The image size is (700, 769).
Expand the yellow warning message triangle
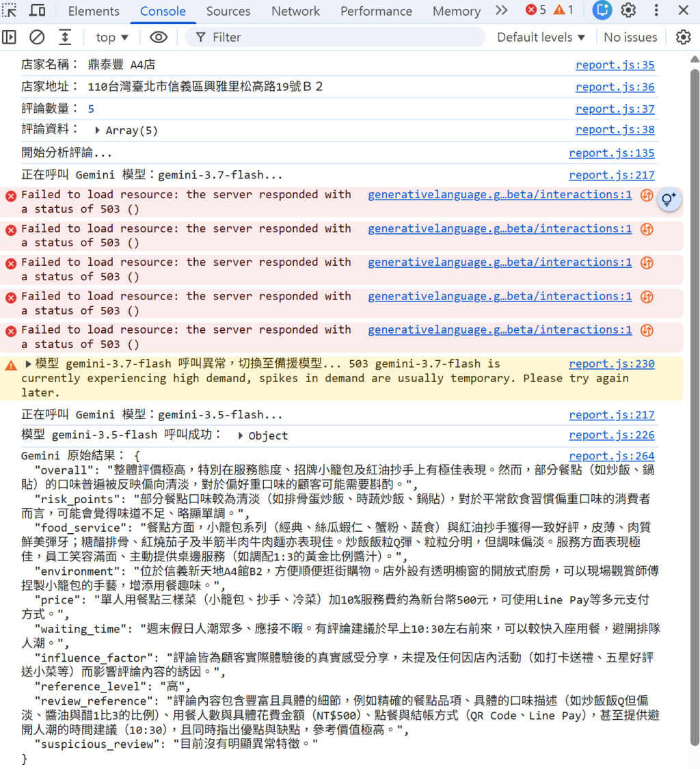[x=29, y=364]
